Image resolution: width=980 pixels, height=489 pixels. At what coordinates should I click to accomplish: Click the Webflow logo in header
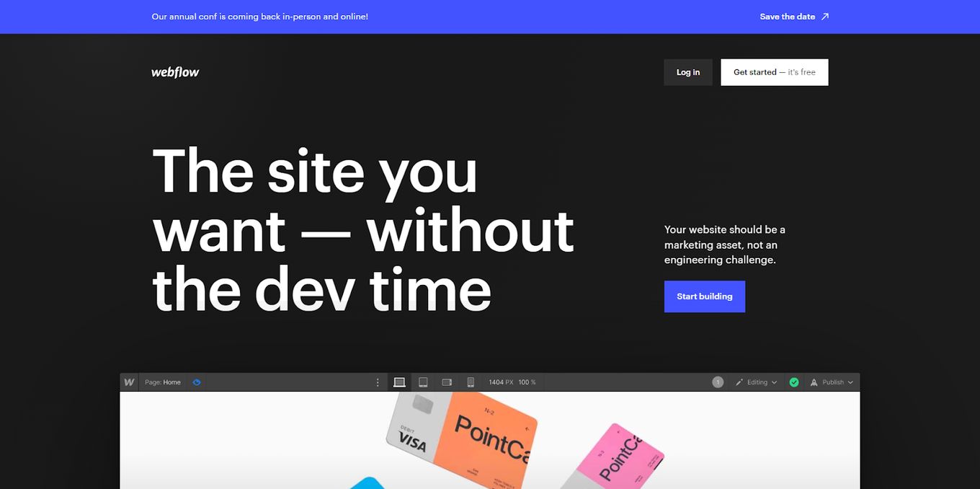pos(175,72)
